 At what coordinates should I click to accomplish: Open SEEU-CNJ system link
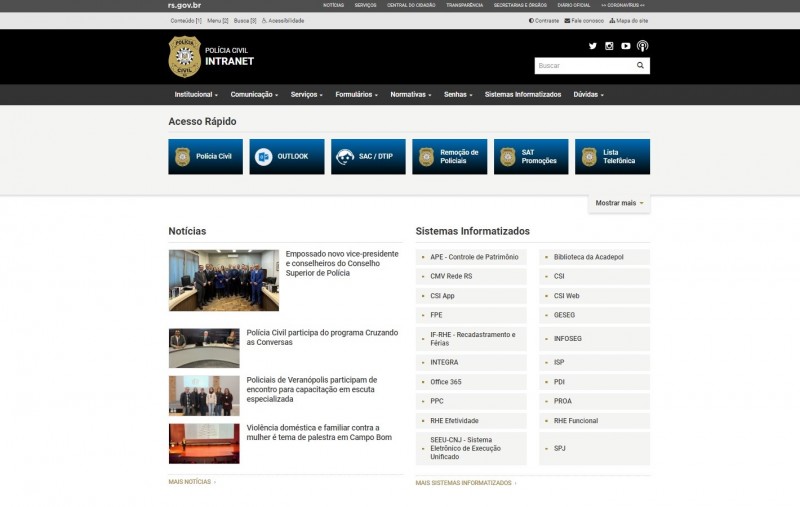[x=471, y=448]
